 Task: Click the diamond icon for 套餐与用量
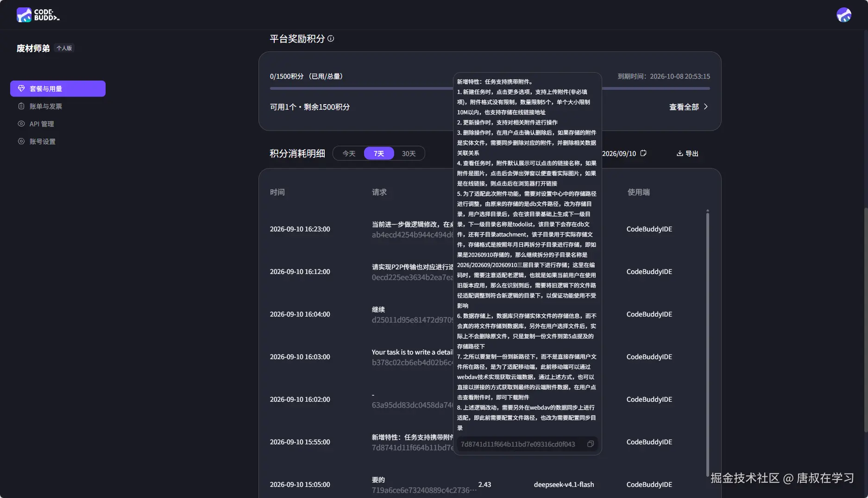(21, 88)
